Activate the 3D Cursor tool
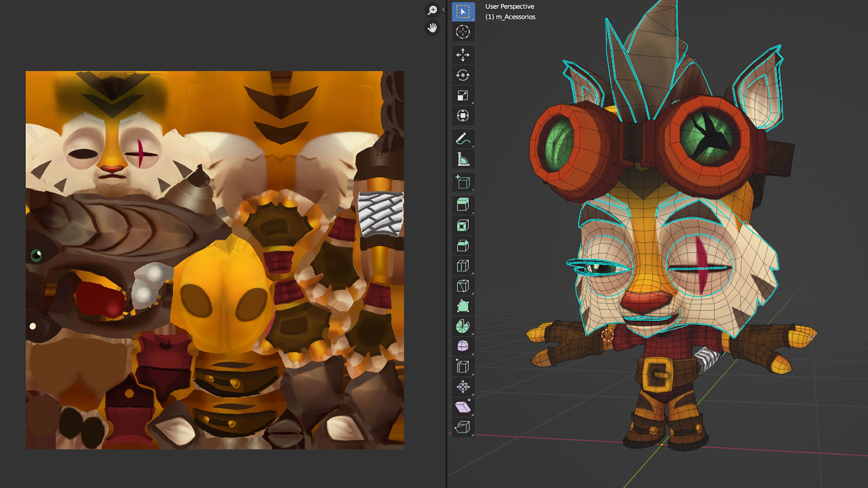Screen dimensions: 868x488 [463, 32]
